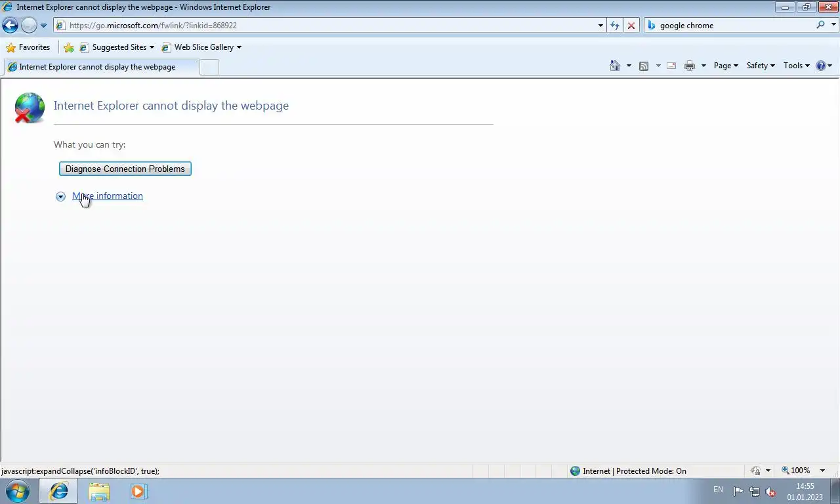Click the address bar URL field
The image size is (840, 504).
(328, 26)
